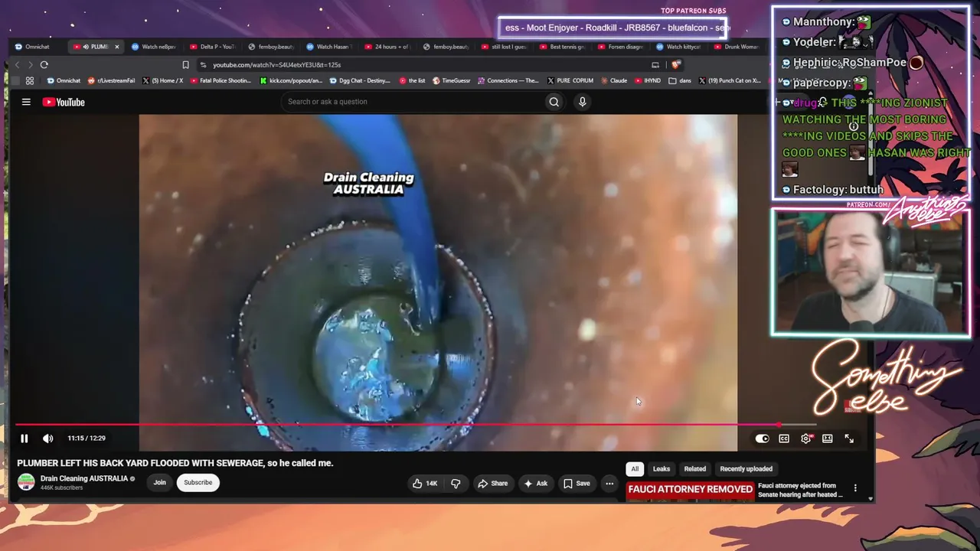Dislike the video
The height and width of the screenshot is (551, 980).
pos(456,484)
